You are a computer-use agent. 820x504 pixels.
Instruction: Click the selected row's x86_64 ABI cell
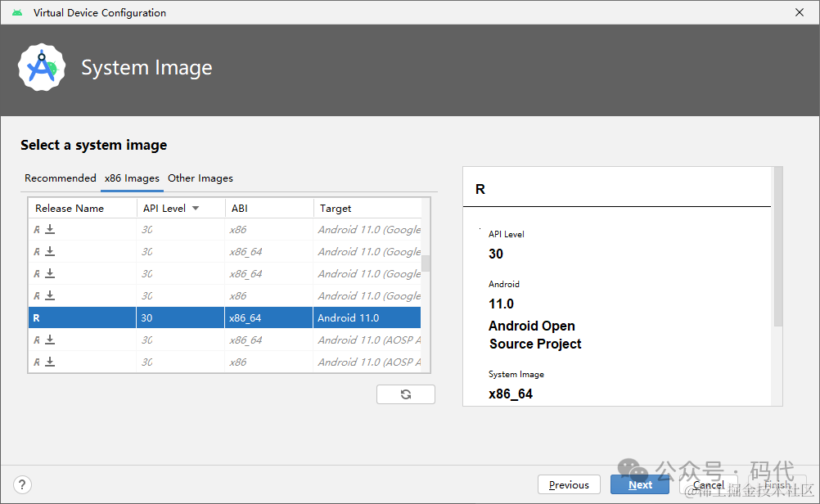[x=268, y=318]
